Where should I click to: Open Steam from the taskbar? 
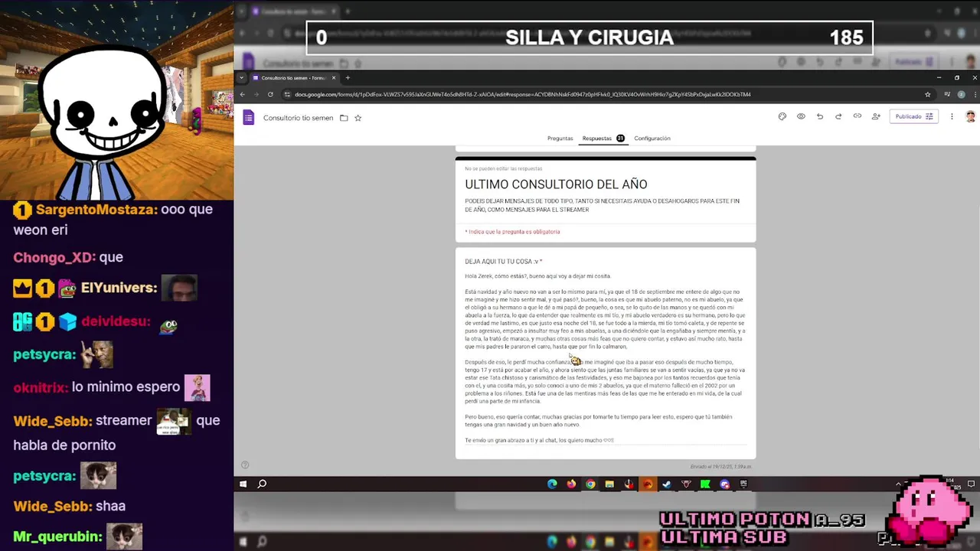pyautogui.click(x=667, y=484)
